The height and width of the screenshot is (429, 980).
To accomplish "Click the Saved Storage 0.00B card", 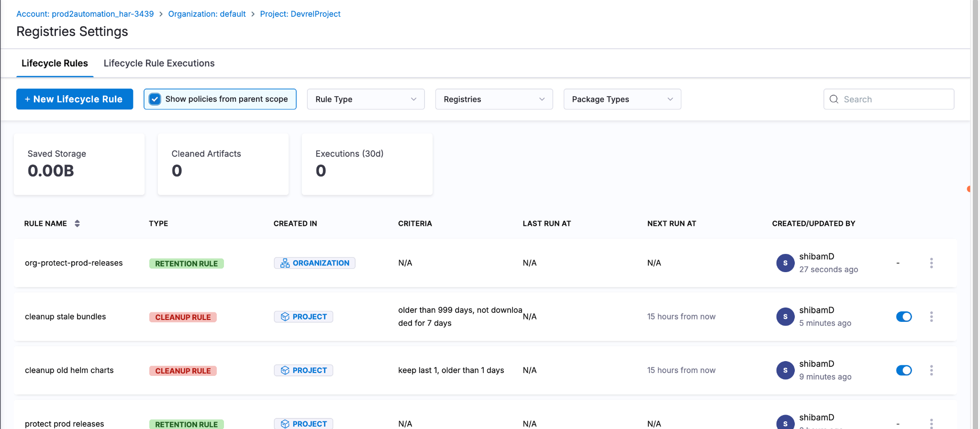I will pos(79,164).
